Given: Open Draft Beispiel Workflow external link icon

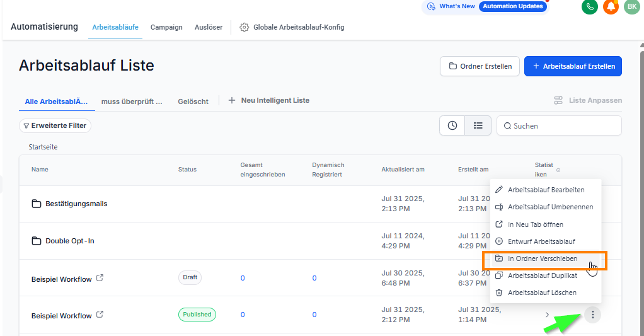Looking at the screenshot, I should coord(100,278).
